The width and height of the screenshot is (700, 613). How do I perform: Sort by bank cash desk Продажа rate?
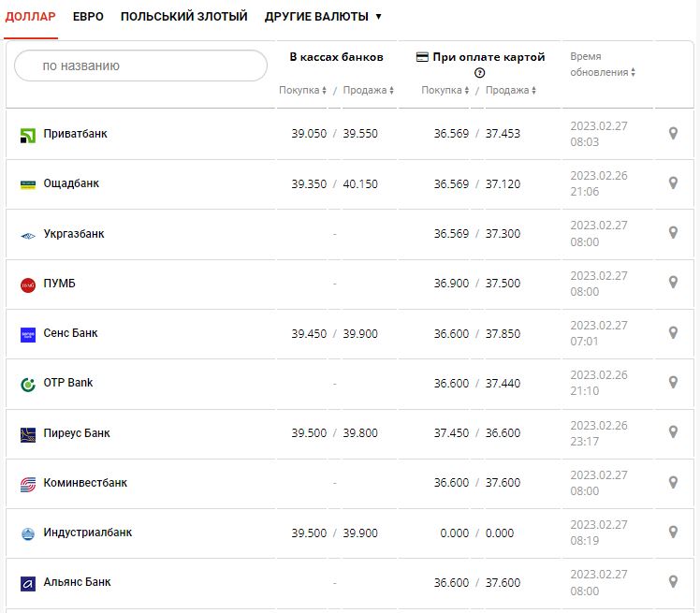(x=368, y=91)
